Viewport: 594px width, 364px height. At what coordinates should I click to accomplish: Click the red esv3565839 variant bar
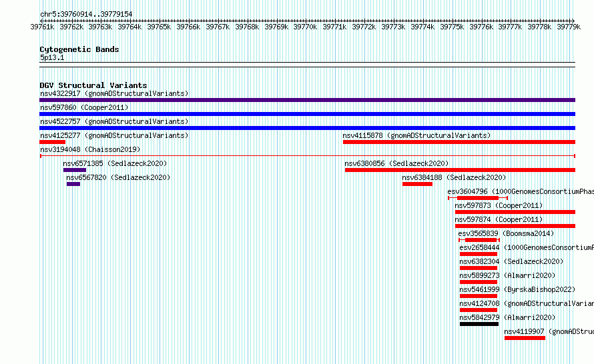[479, 240]
